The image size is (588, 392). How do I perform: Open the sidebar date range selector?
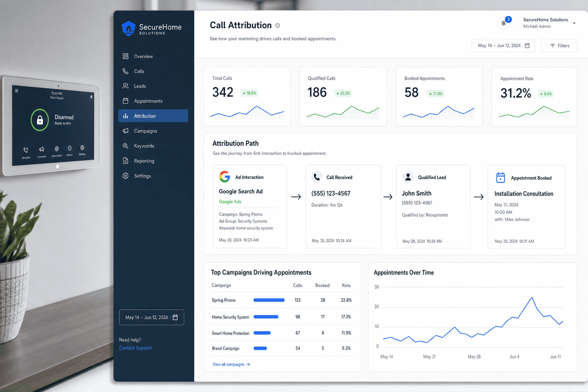coord(152,317)
